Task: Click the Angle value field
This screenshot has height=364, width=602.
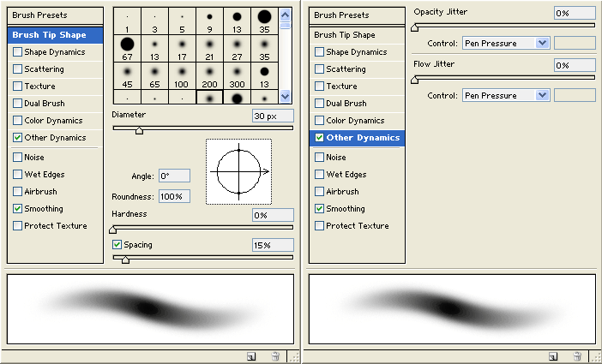Action: pyautogui.click(x=174, y=176)
